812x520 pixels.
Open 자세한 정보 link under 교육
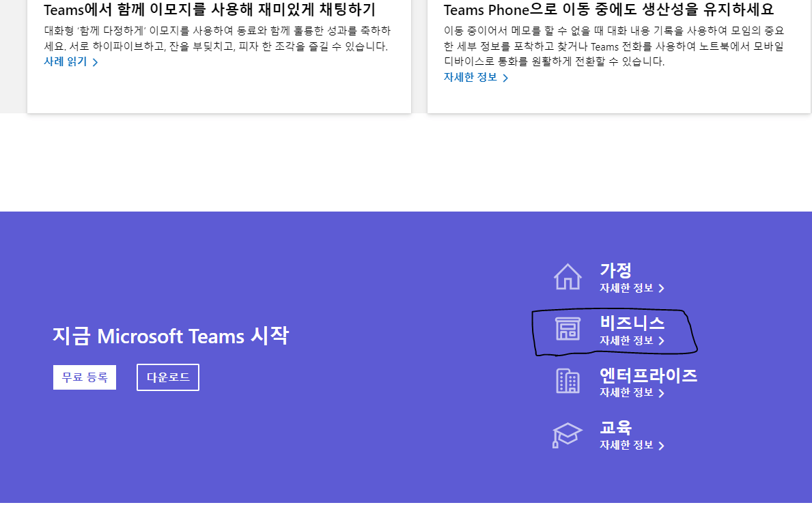pos(632,445)
